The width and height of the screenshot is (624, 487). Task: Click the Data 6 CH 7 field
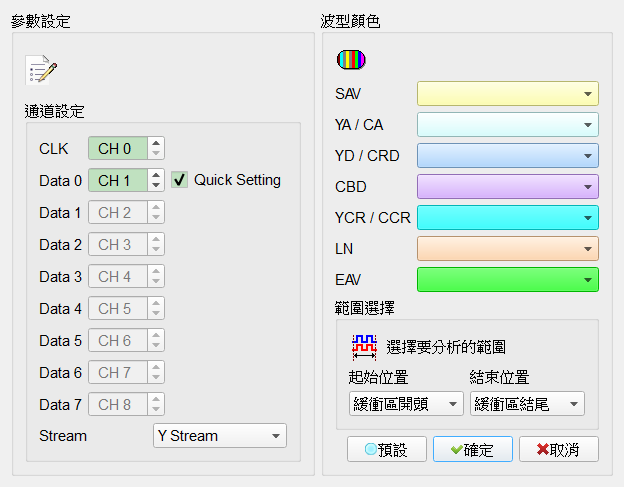pyautogui.click(x=118, y=373)
